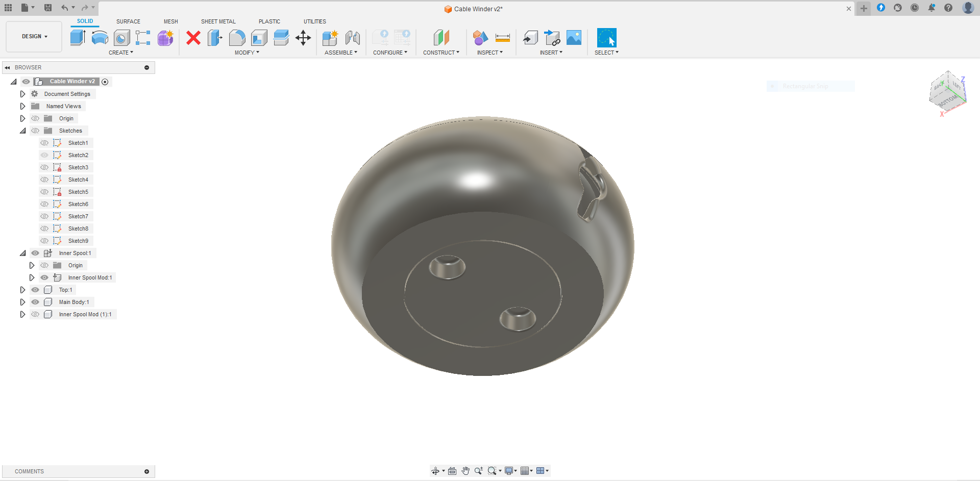The width and height of the screenshot is (980, 481).
Task: Toggle visibility of the Sketches folder
Action: (35, 131)
